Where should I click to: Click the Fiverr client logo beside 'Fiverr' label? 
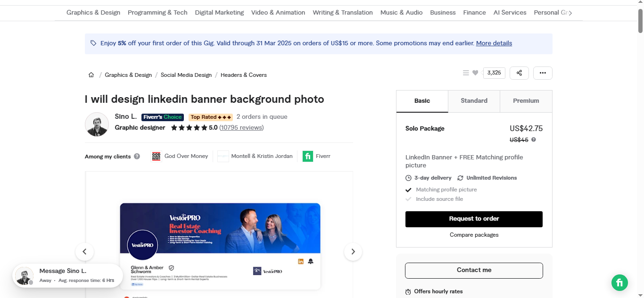coord(308,156)
